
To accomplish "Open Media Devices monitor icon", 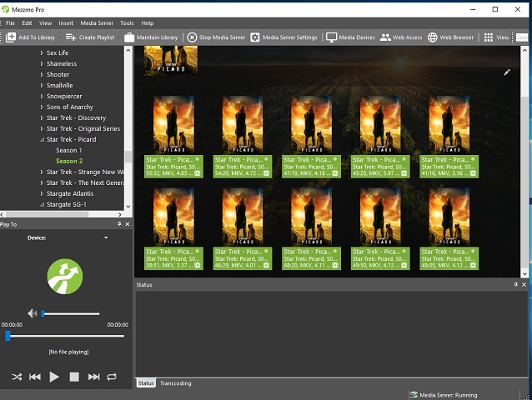I will (x=331, y=37).
